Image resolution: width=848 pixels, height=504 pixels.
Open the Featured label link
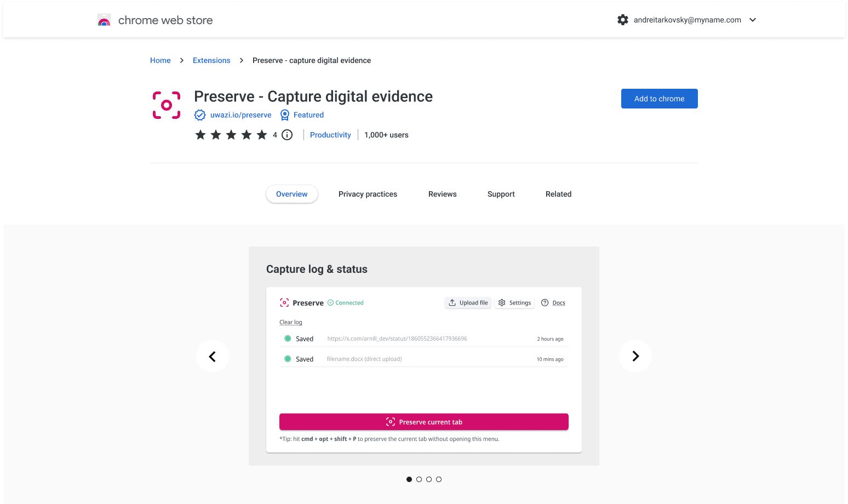tap(308, 115)
